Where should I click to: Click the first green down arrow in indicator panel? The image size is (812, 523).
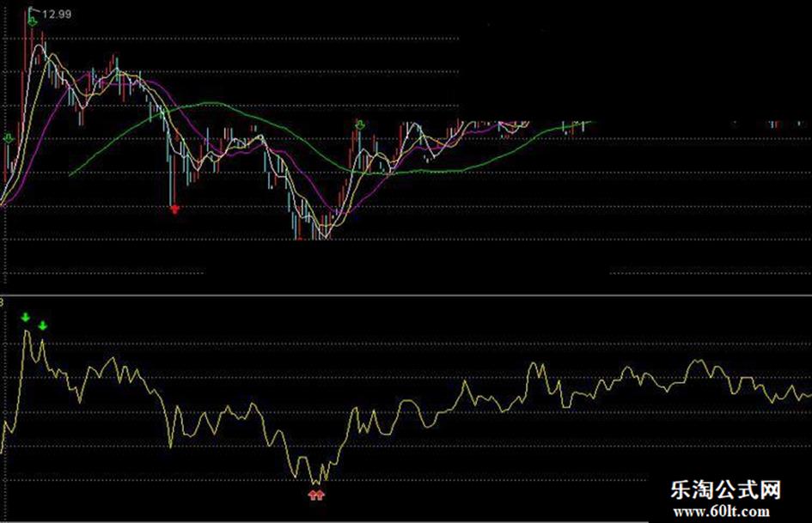pyautogui.click(x=26, y=318)
